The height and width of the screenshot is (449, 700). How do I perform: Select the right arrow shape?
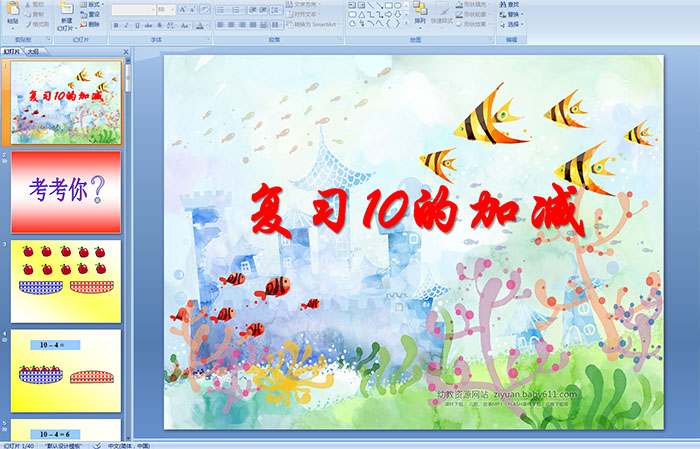point(388,15)
